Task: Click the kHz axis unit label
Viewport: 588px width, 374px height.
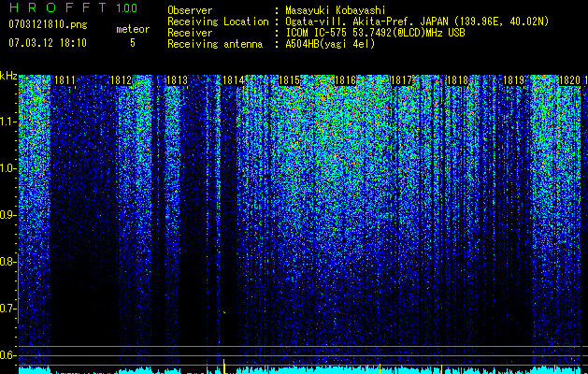Action: [8, 76]
